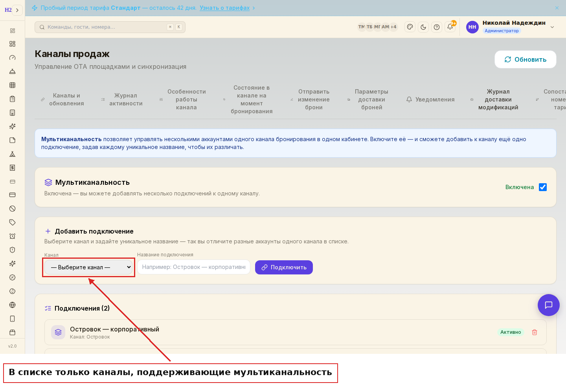Dismiss the trial period banner

click(557, 8)
